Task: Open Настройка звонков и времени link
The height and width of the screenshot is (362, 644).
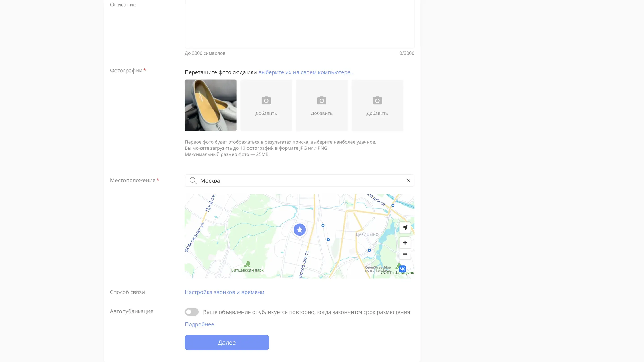Action: tap(224, 292)
